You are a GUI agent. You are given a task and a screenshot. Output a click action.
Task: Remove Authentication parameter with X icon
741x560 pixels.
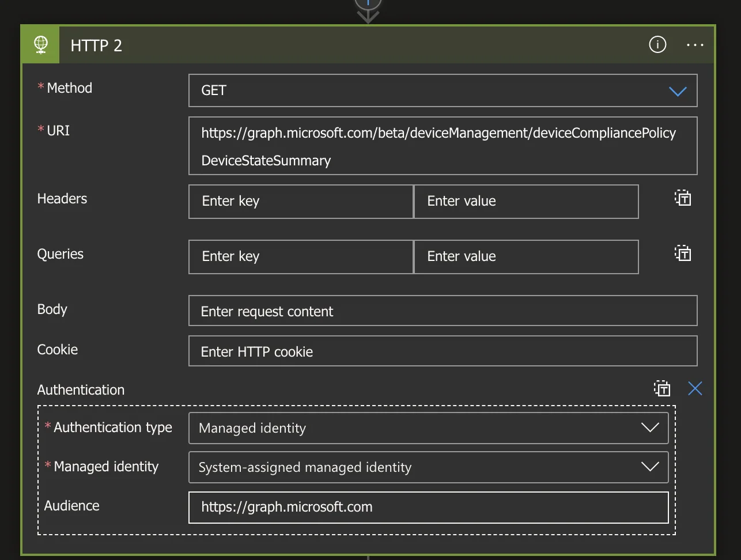pos(695,388)
